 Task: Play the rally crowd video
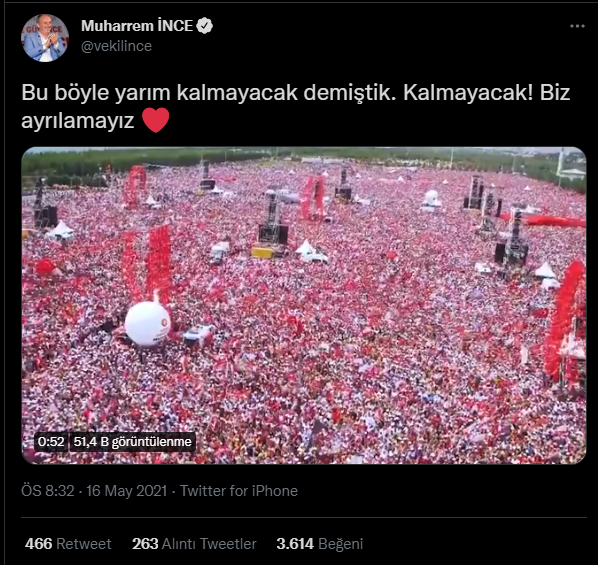(x=304, y=305)
